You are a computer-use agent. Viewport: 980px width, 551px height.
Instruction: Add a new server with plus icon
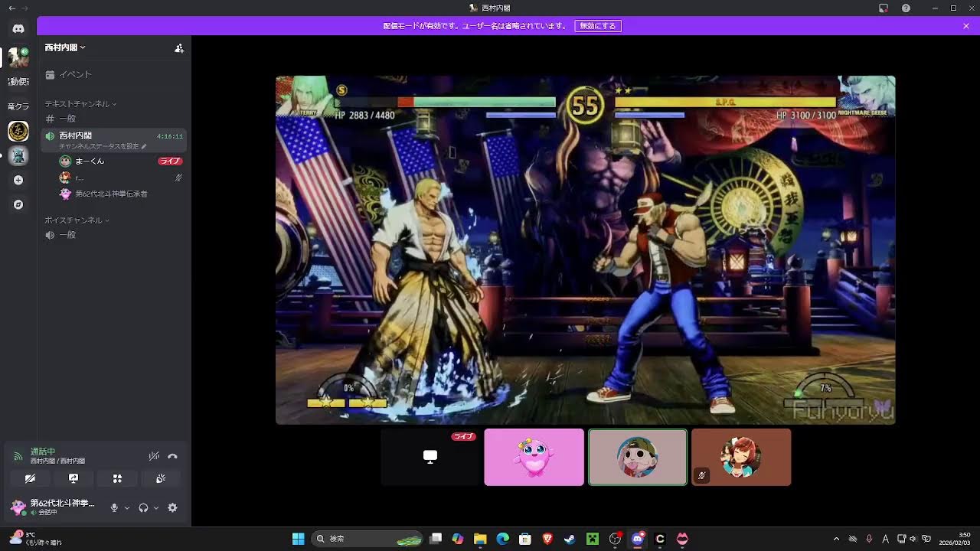click(x=18, y=181)
